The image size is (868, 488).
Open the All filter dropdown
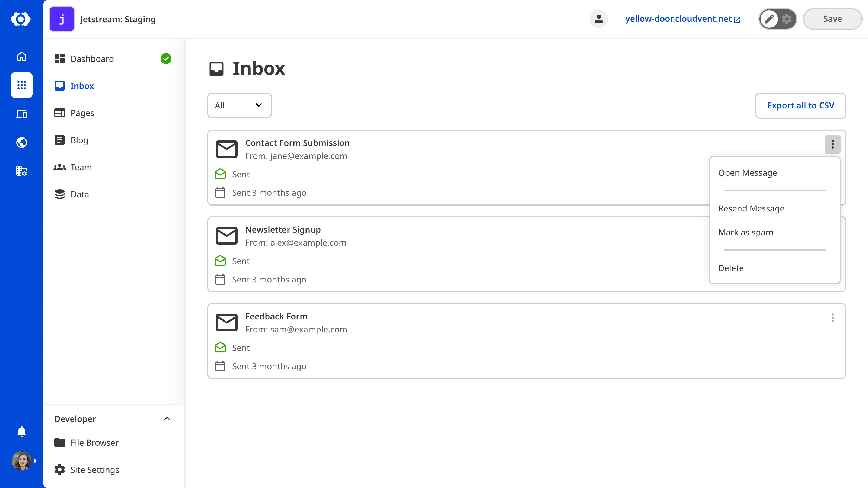click(x=239, y=105)
